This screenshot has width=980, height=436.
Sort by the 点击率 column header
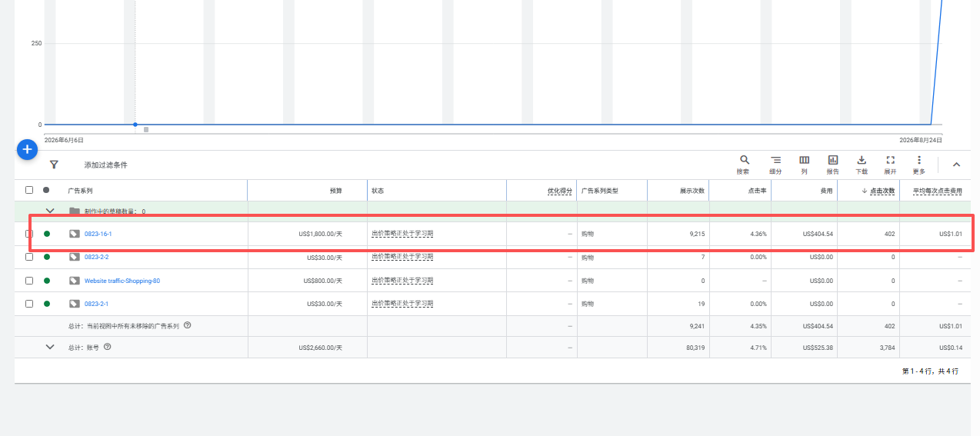point(758,191)
